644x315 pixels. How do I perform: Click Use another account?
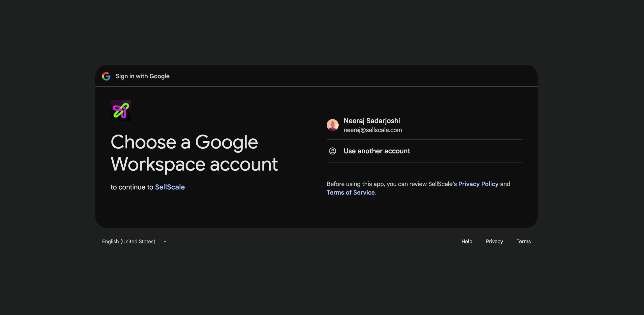pos(424,151)
